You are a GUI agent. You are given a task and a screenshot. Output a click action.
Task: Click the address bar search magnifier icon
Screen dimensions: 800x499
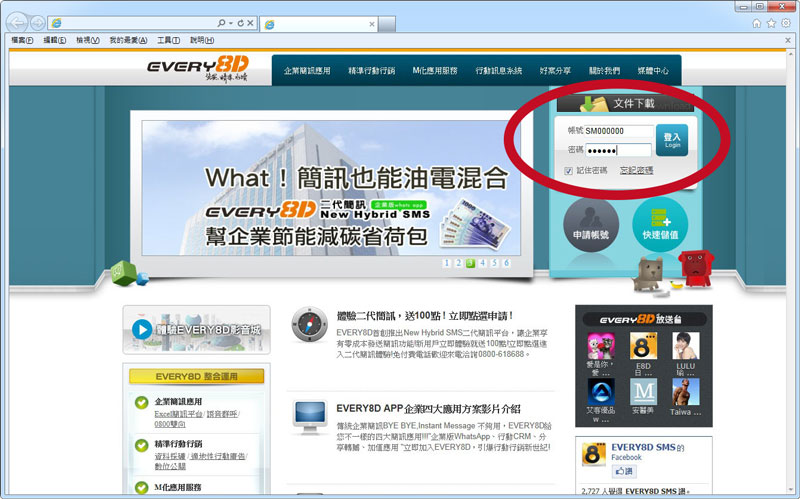pyautogui.click(x=221, y=23)
